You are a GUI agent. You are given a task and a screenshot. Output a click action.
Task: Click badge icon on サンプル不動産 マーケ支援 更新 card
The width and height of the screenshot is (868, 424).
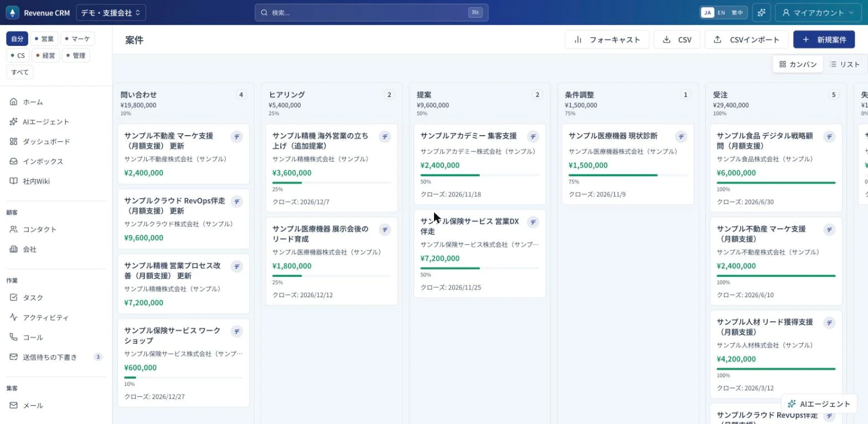pyautogui.click(x=237, y=136)
